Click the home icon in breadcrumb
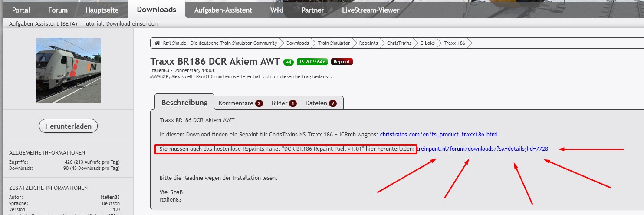Image resolution: width=644 pixels, height=215 pixels. [158, 43]
